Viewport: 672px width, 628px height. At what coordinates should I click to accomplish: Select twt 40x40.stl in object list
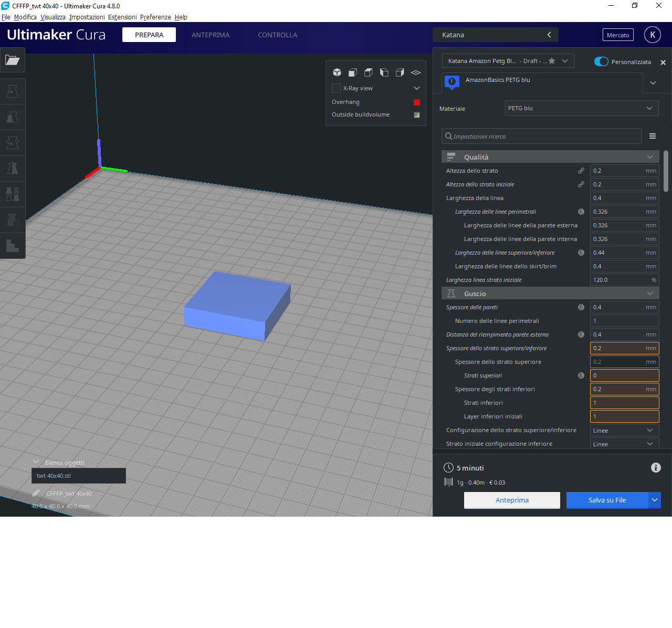[x=79, y=476]
